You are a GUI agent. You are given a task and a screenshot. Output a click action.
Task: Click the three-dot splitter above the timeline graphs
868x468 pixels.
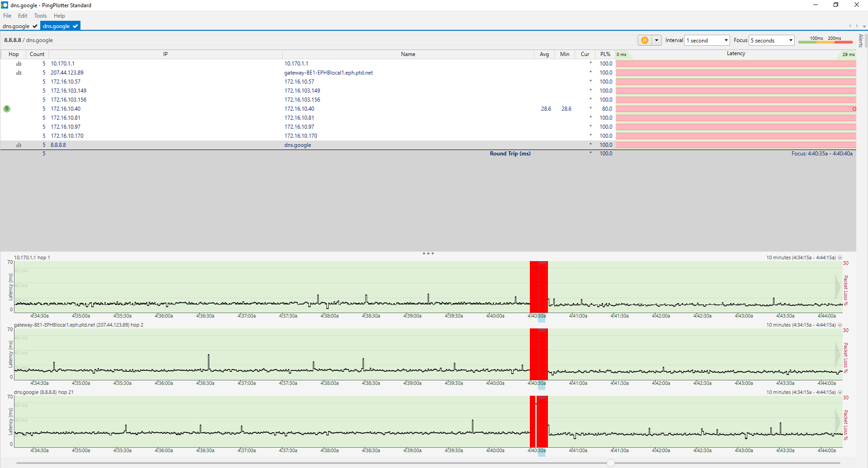click(428, 253)
